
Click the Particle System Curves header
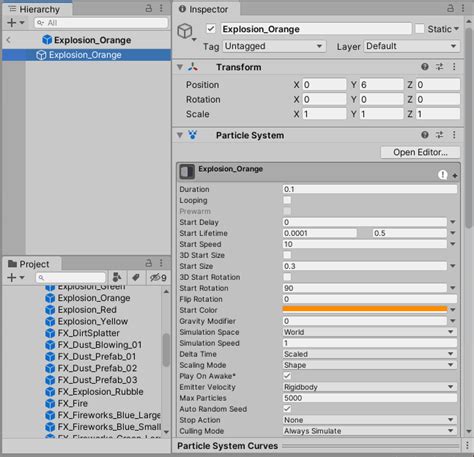click(227, 446)
